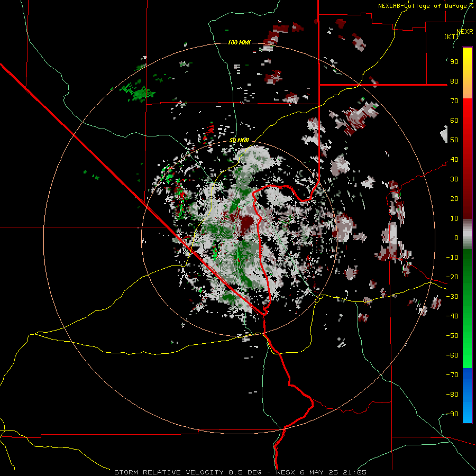Click the -90 value on velocity scale
Viewport: 476px width, 476px height.
452,414
